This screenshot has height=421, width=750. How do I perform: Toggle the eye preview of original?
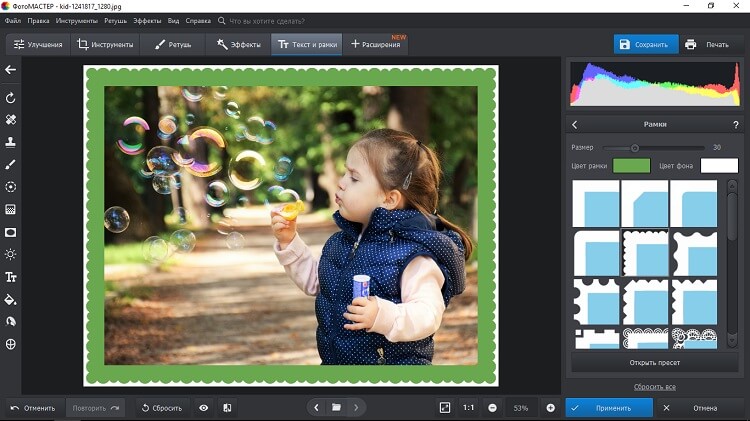coord(203,408)
